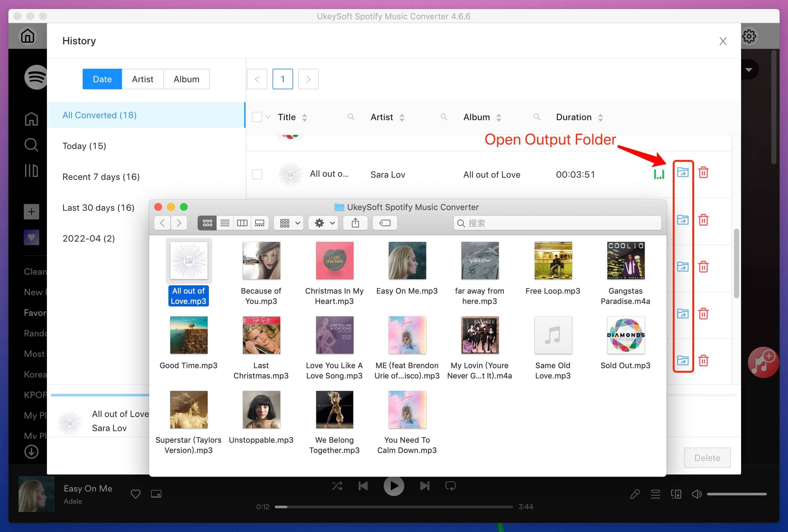788x532 pixels.
Task: Click the bar chart/stats icon for All out of Love
Action: point(657,174)
